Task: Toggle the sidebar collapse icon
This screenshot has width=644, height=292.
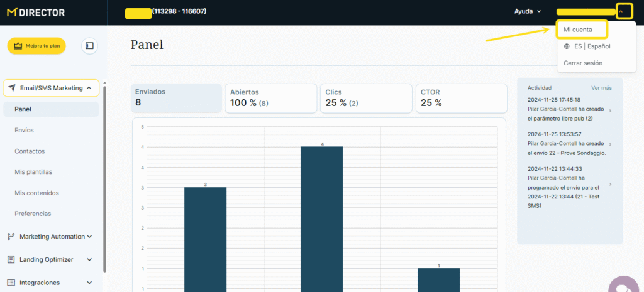Action: click(89, 46)
